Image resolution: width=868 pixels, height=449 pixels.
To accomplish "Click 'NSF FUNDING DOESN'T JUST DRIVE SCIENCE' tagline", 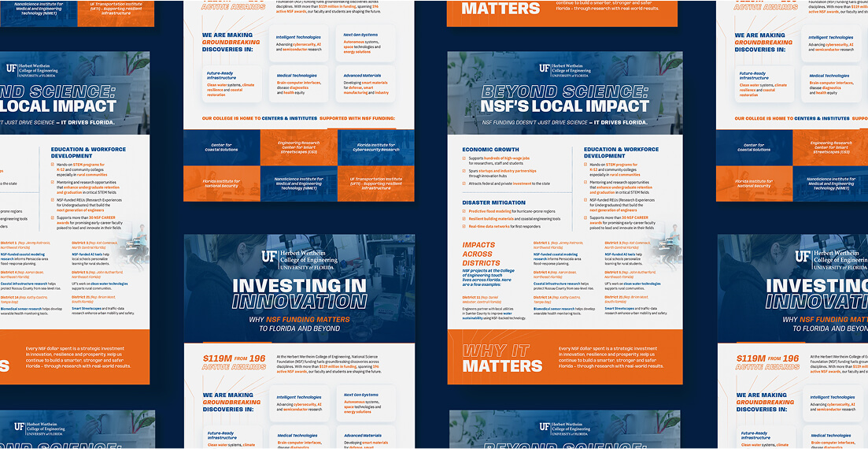I will [565, 123].
